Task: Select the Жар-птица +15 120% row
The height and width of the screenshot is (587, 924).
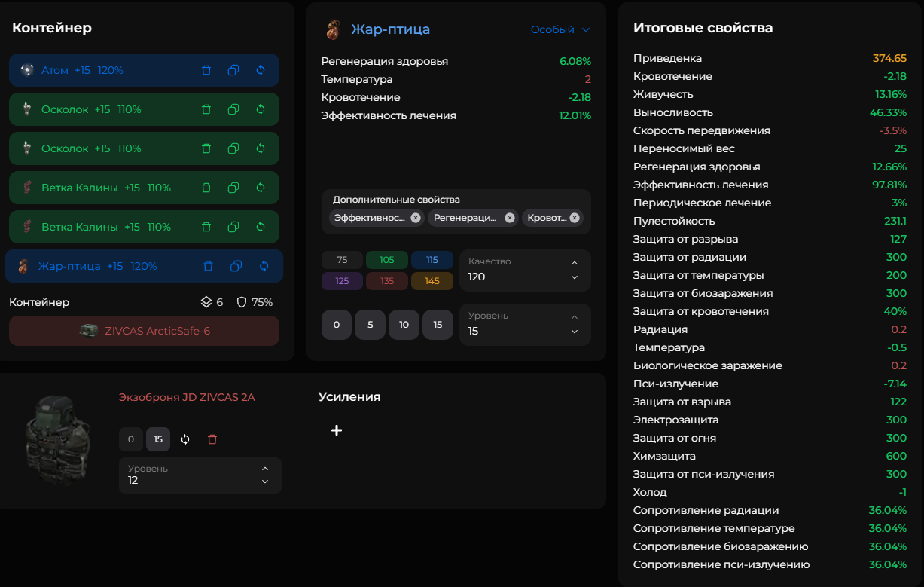Action: click(144, 266)
